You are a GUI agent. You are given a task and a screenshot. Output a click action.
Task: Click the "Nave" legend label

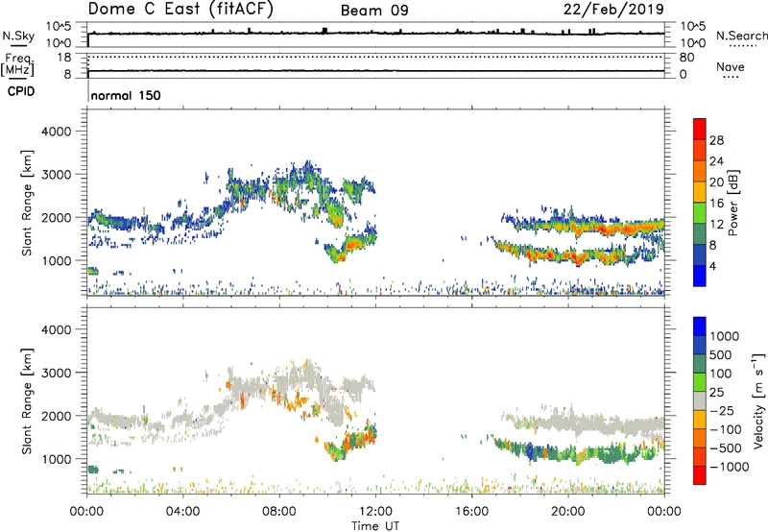point(731,66)
